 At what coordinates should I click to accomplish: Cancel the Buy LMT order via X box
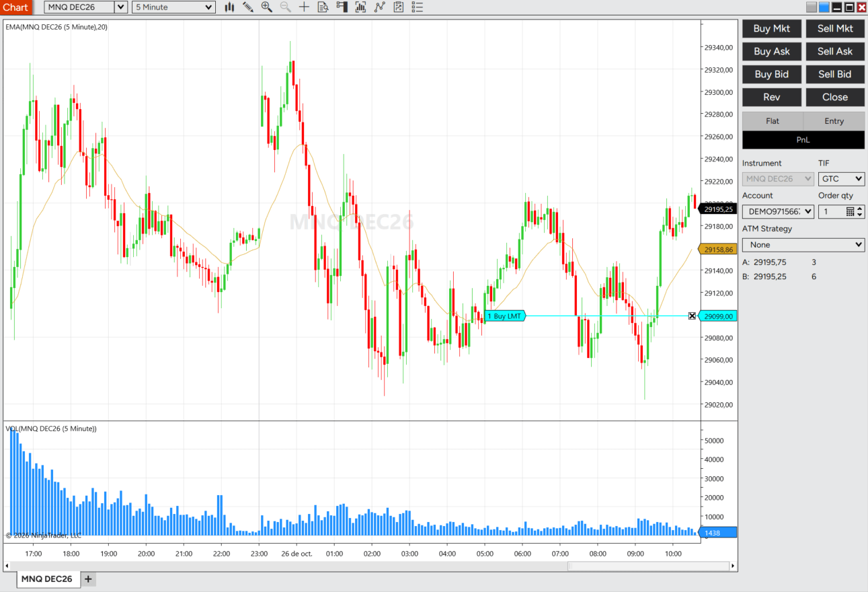(x=692, y=316)
